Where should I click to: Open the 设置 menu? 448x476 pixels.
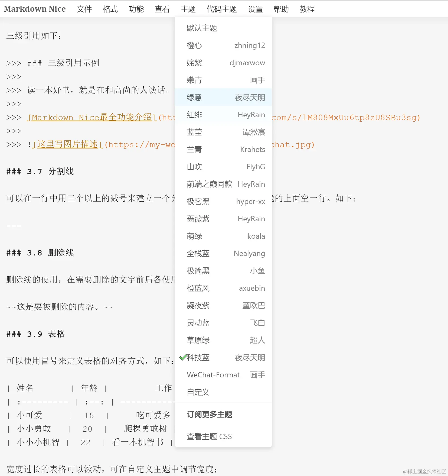coord(255,9)
